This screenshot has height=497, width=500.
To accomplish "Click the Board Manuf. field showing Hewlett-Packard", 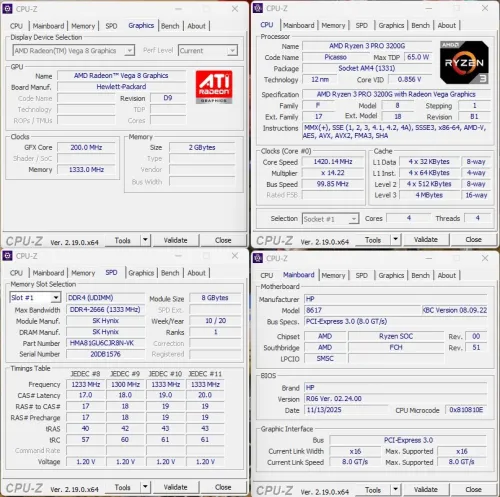I will click(x=121, y=87).
